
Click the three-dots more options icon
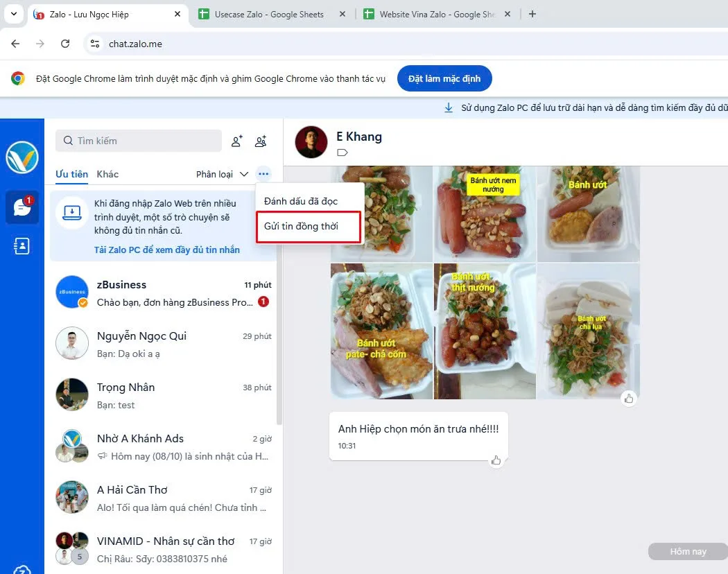[263, 174]
